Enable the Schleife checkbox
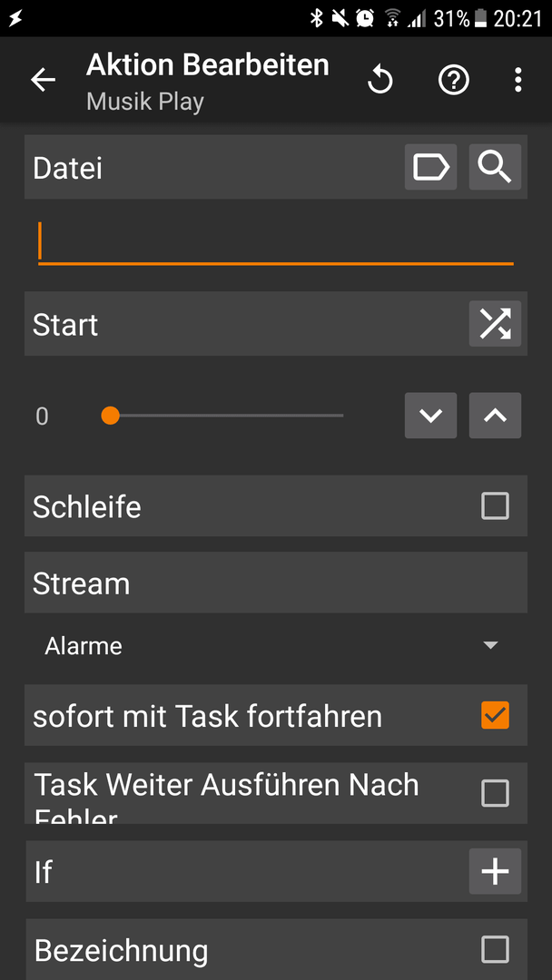Image resolution: width=552 pixels, height=980 pixels. 495,505
